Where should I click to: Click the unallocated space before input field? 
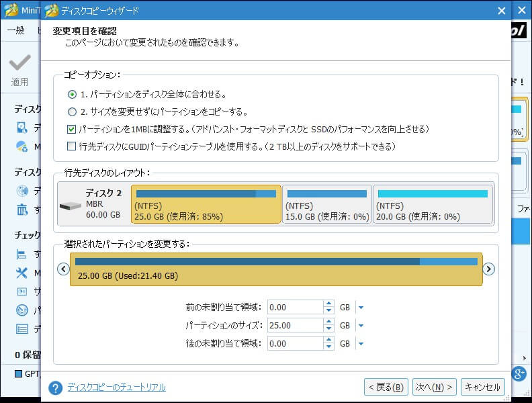tap(295, 308)
